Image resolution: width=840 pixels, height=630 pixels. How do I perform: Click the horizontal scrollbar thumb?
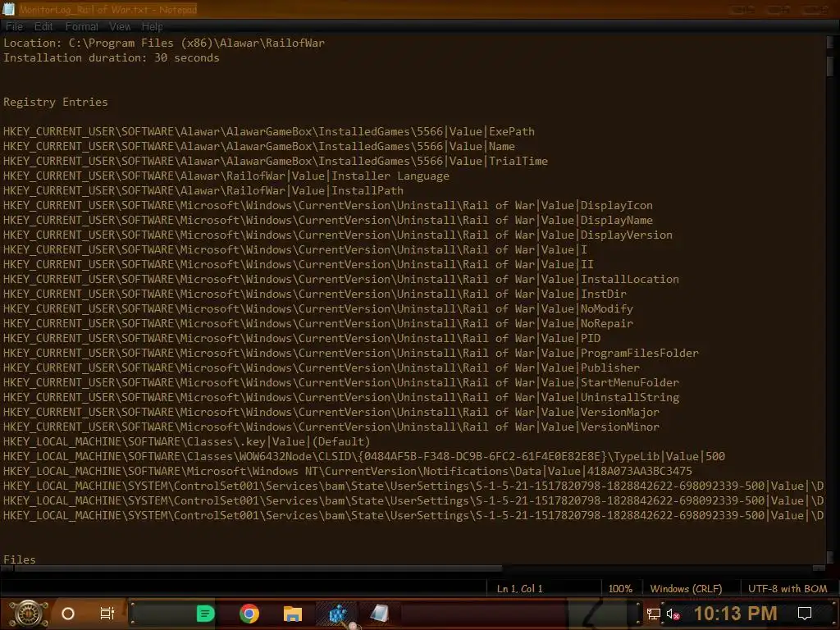pos(257,569)
